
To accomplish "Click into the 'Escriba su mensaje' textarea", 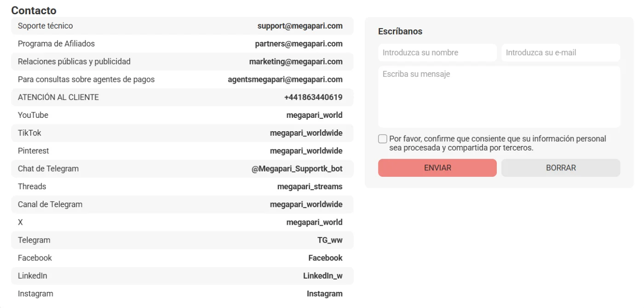I will click(x=499, y=97).
